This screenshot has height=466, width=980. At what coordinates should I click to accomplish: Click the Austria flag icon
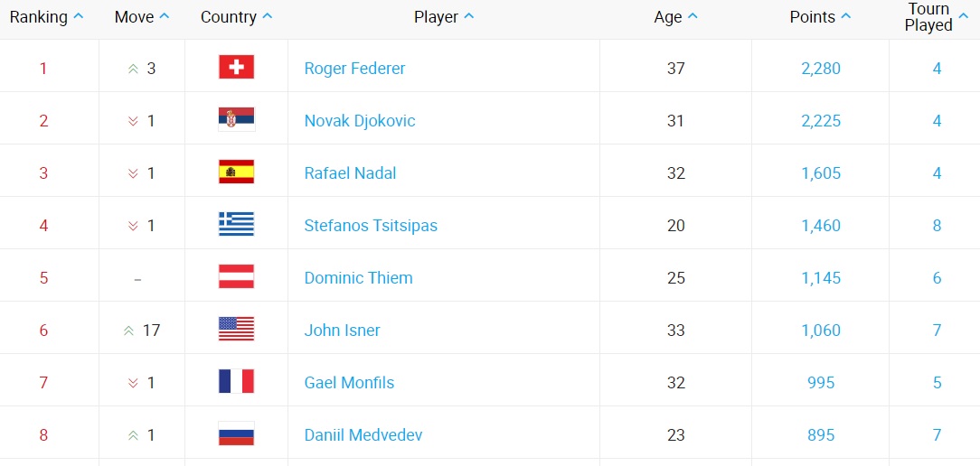click(x=236, y=277)
